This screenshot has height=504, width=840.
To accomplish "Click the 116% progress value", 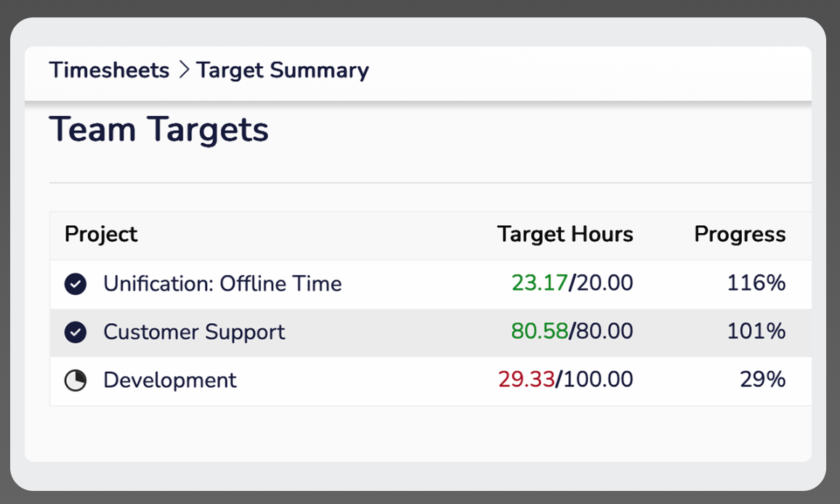I will [x=756, y=283].
